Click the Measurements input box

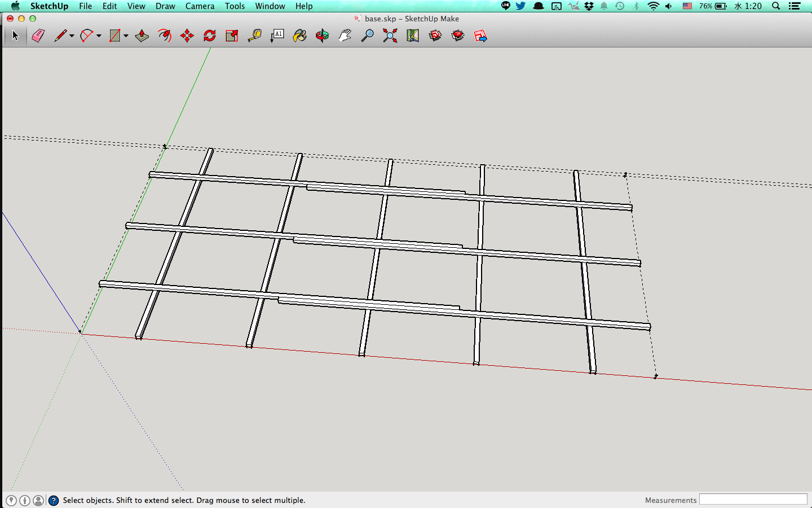tap(753, 500)
